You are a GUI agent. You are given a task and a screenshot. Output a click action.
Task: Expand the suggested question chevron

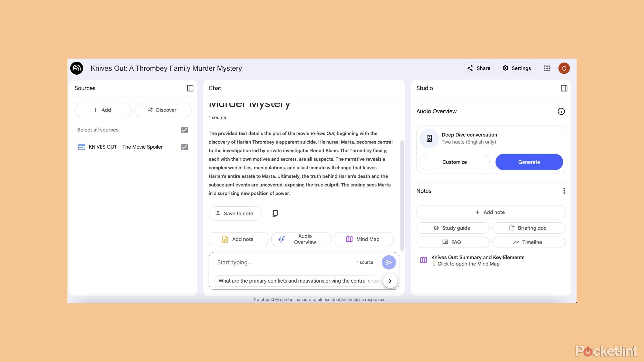point(390,281)
